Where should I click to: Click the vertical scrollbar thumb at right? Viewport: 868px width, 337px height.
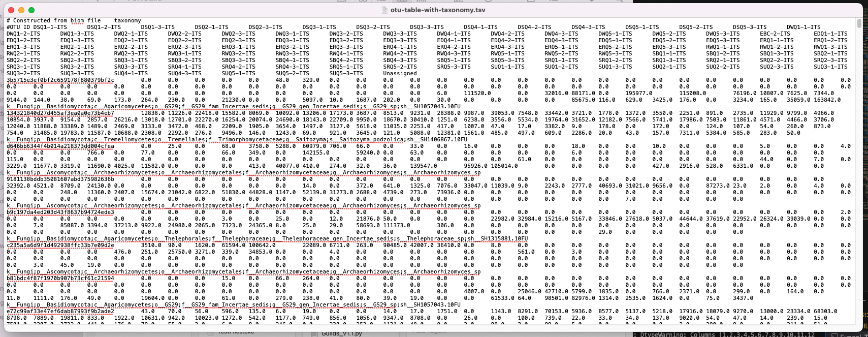[x=859, y=23]
